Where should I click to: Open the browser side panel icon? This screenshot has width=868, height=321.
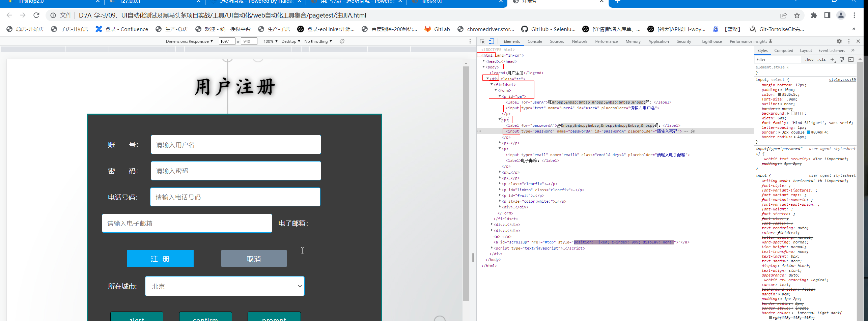click(827, 16)
